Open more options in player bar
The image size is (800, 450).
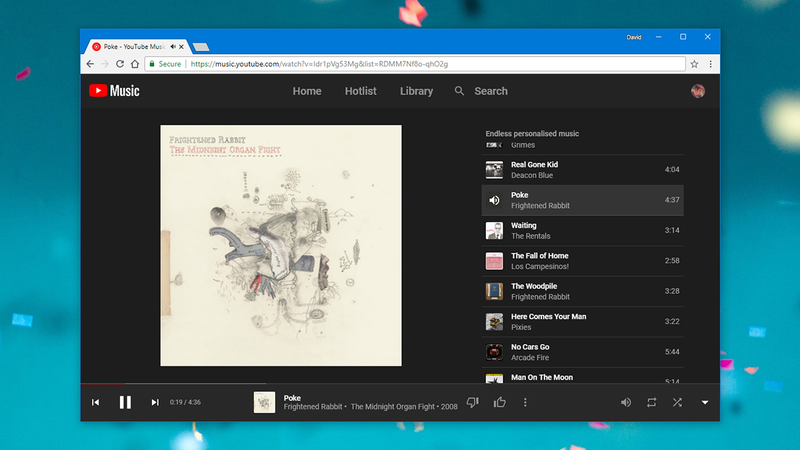tap(525, 402)
